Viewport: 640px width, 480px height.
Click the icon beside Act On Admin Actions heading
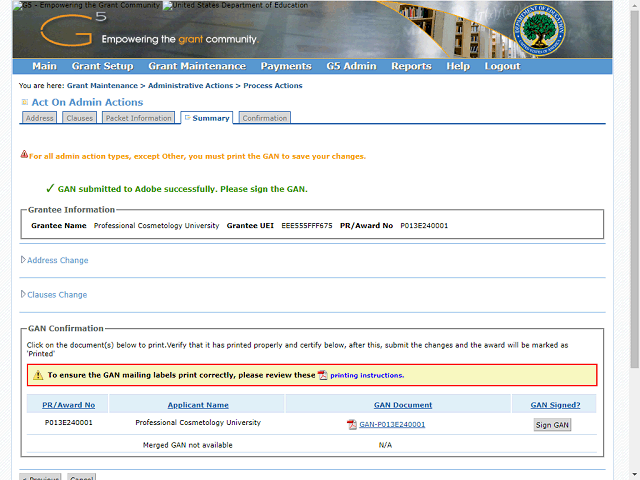click(x=24, y=102)
